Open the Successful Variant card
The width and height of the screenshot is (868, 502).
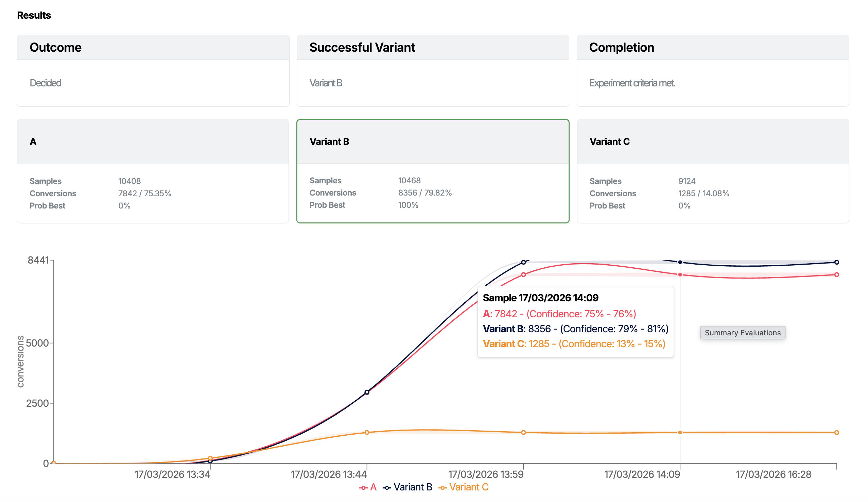click(x=433, y=71)
